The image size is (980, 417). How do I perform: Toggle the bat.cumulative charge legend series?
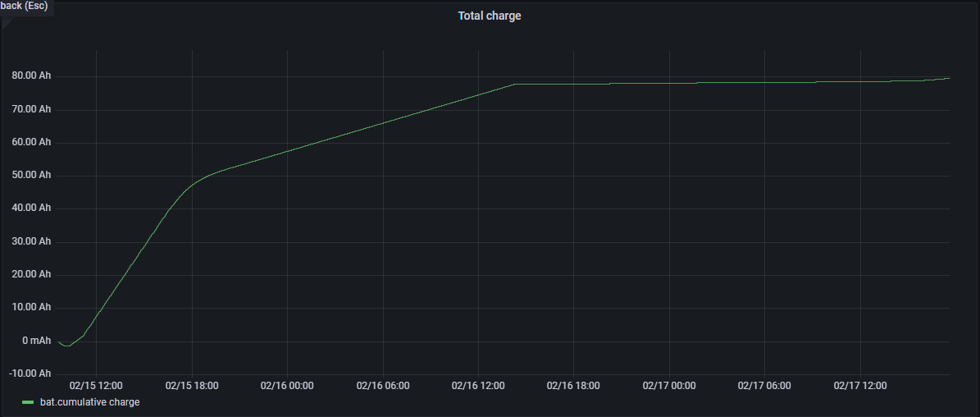[x=89, y=402]
